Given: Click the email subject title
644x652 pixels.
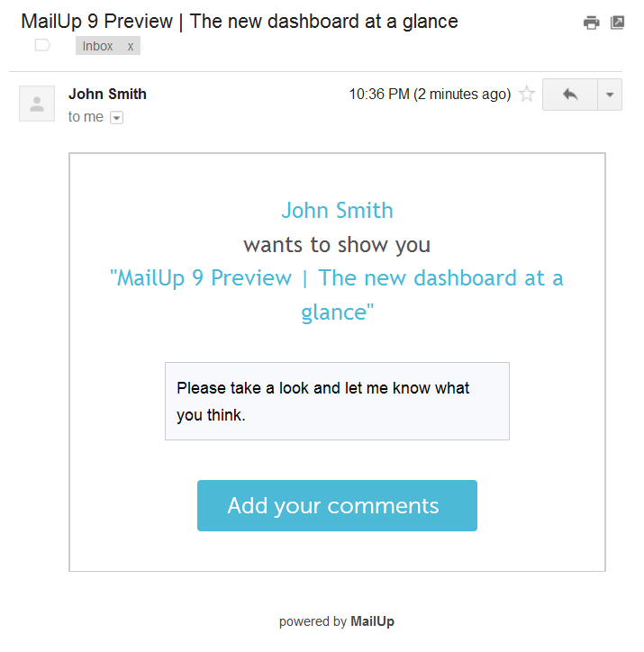Looking at the screenshot, I should click(240, 21).
